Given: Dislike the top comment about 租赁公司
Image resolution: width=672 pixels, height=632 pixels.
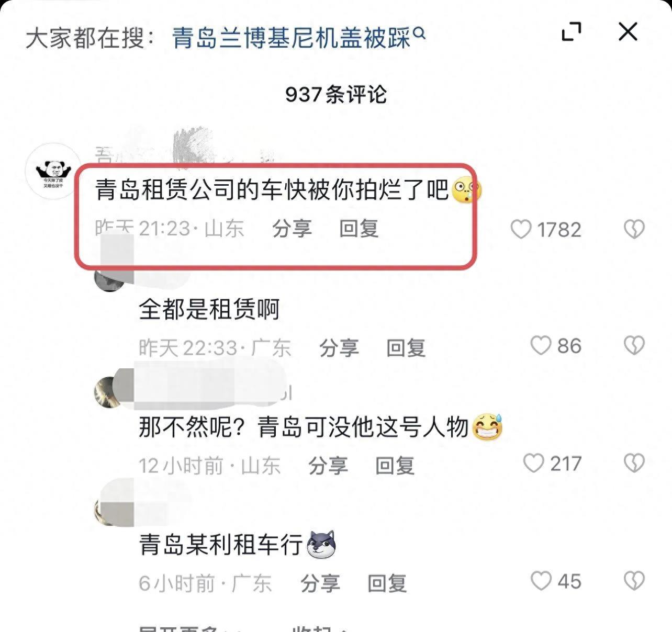Looking at the screenshot, I should [x=634, y=229].
